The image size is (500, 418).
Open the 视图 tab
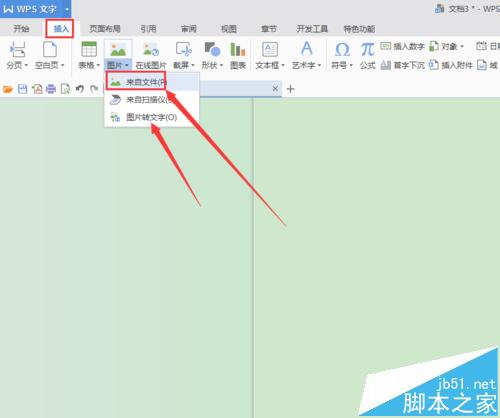coord(229,29)
